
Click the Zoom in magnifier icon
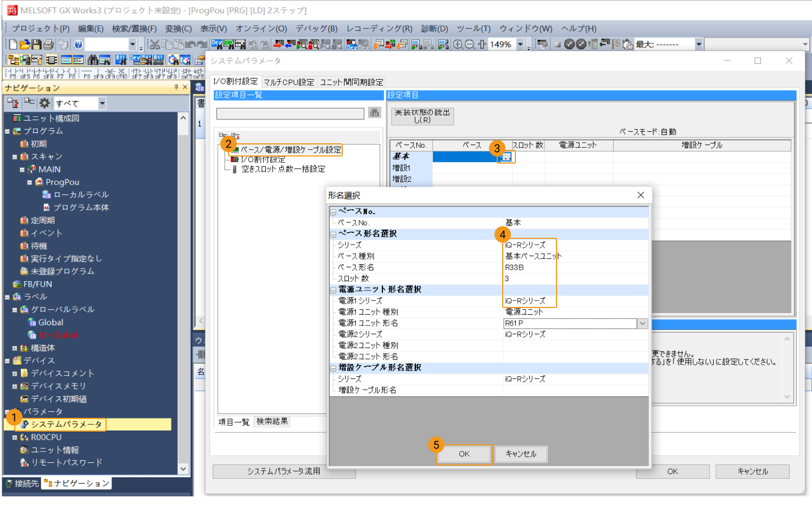tap(458, 44)
